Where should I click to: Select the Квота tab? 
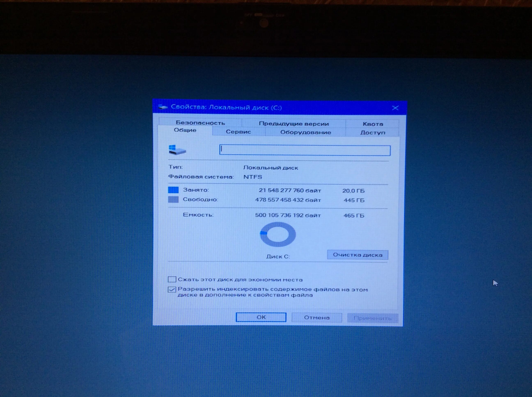click(x=373, y=124)
